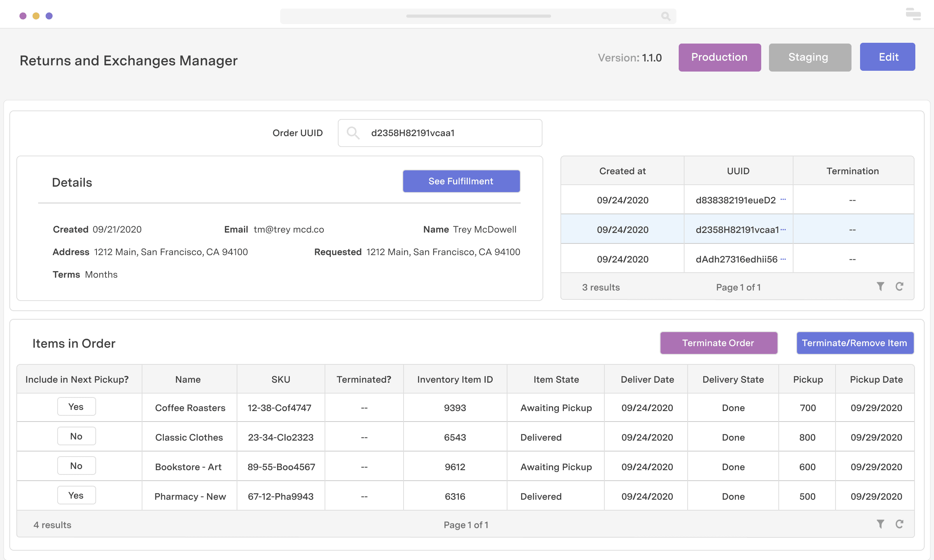Set Classic Clothes next pickup toggle to Yes
This screenshot has height=560, width=934.
[x=76, y=436]
